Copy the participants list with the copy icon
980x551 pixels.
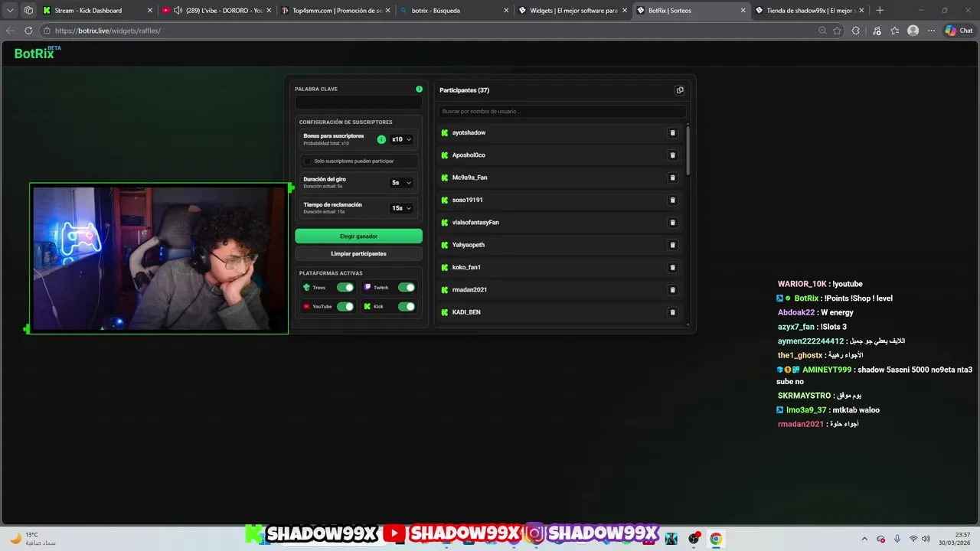[x=680, y=90]
